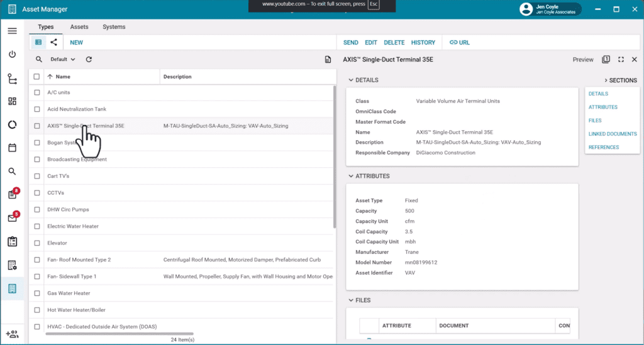The image size is (644, 345).
Task: Check the Acid Neutralization Tank checkbox
Action: point(37,109)
